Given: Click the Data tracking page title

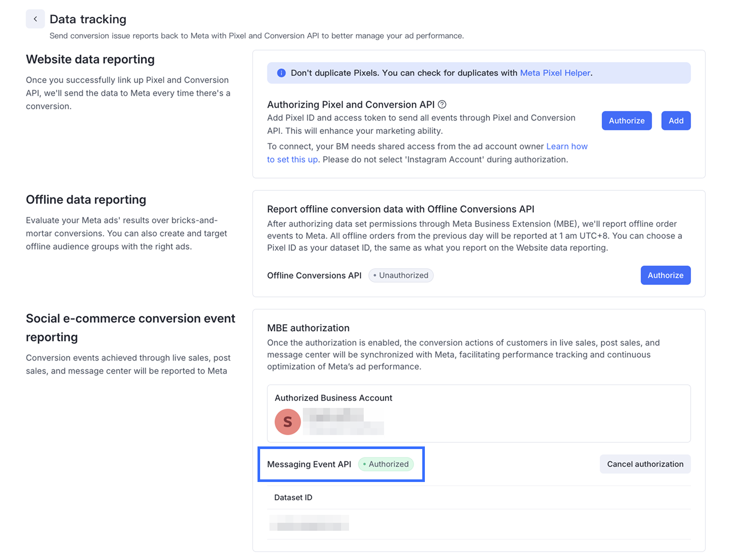Looking at the screenshot, I should click(88, 19).
